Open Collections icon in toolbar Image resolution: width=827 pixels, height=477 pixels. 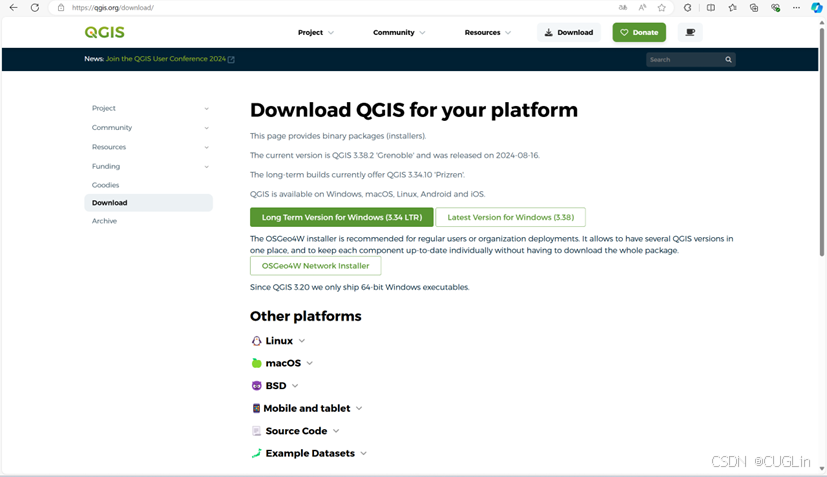[x=754, y=7]
